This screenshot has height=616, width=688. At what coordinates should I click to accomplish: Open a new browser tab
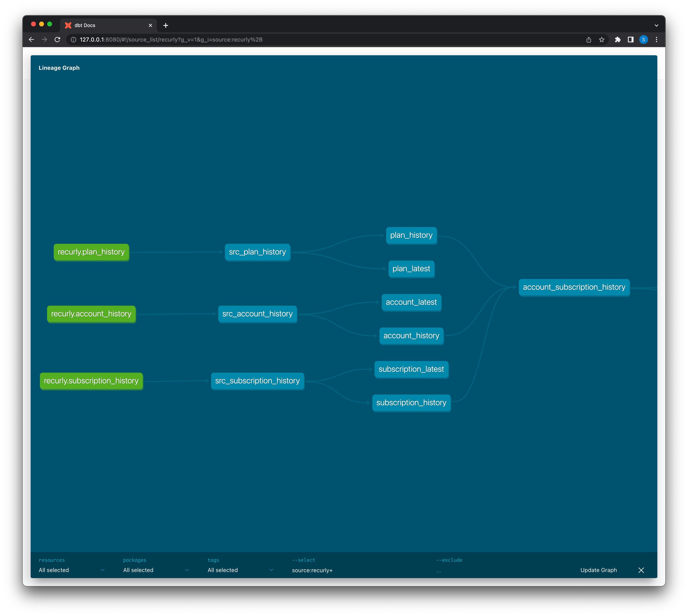coord(166,25)
